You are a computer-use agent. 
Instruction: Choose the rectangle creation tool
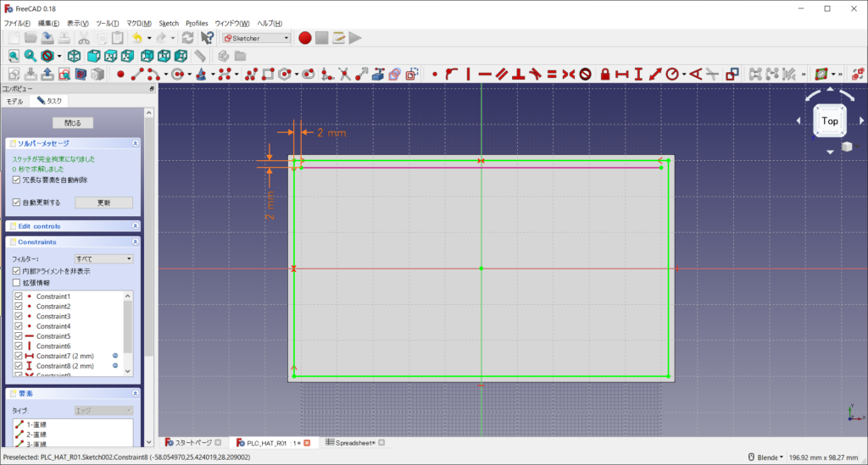click(268, 75)
